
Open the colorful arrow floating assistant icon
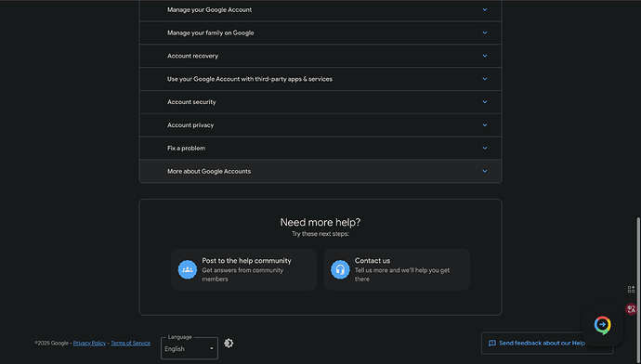coord(603,325)
